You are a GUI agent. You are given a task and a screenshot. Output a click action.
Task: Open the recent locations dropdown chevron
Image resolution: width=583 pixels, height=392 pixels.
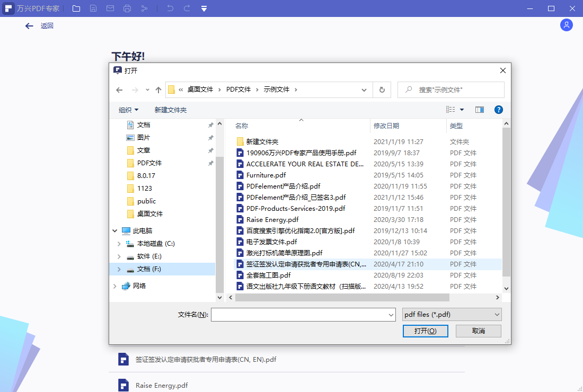pos(148,90)
